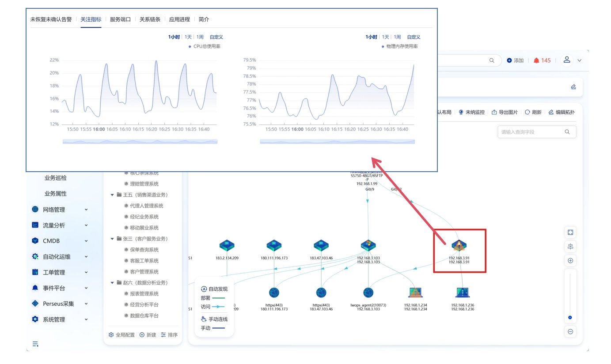Screen dimensions: 611x364
Task: Switch to 应用进程 tab
Action: (179, 19)
